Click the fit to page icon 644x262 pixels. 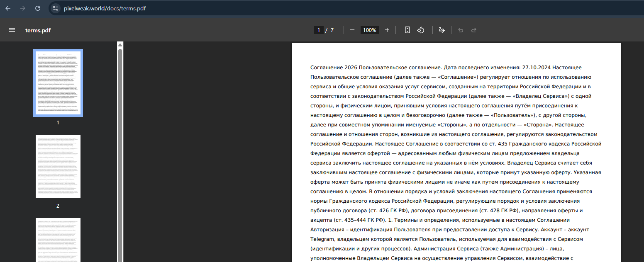(x=407, y=30)
